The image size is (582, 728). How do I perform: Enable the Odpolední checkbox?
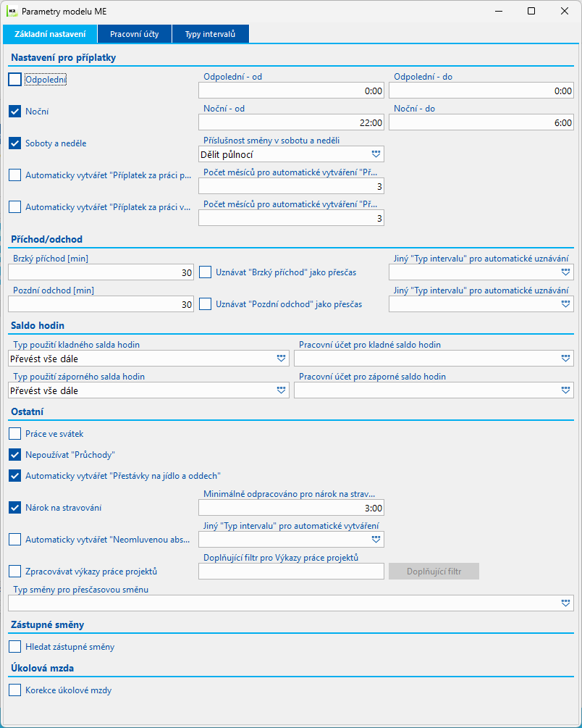15,80
